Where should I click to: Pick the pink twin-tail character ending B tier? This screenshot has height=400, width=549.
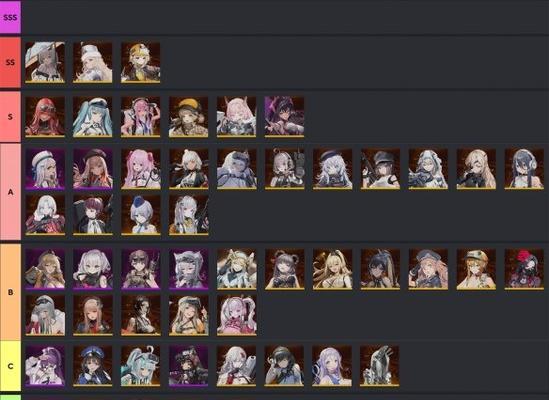point(236,315)
